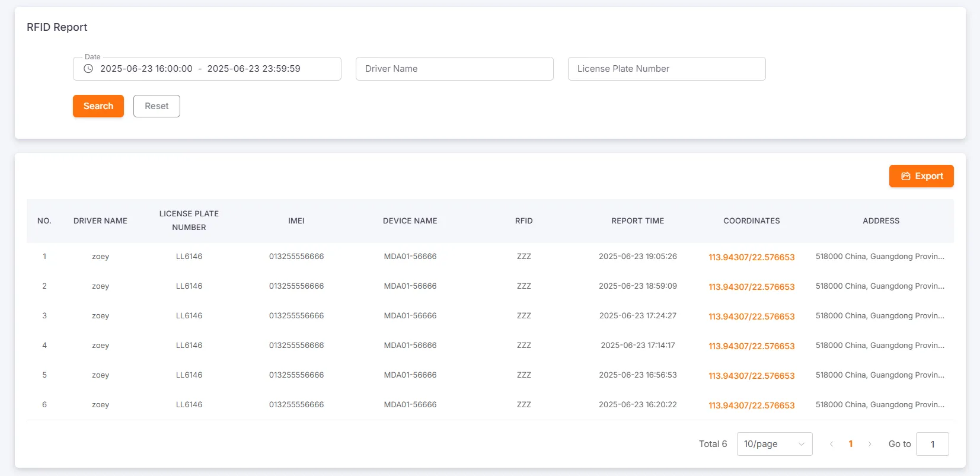Reset the search filters
The image size is (980, 476).
[x=157, y=106]
